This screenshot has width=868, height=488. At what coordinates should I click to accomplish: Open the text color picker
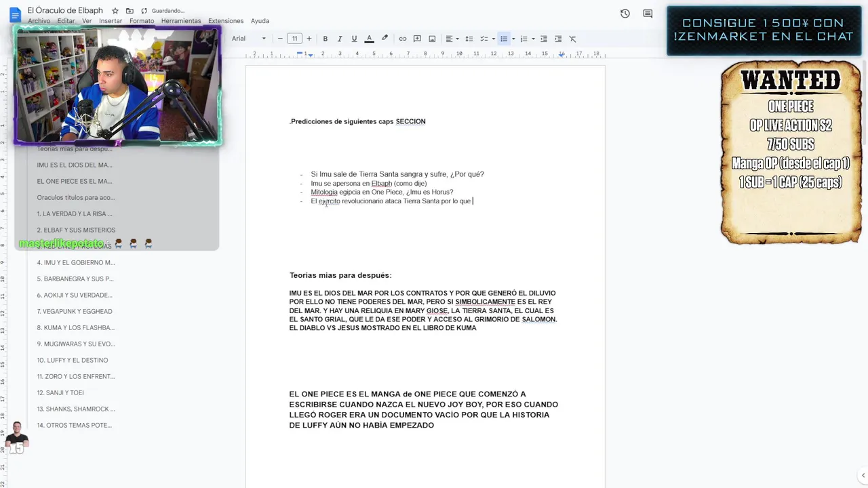(369, 39)
